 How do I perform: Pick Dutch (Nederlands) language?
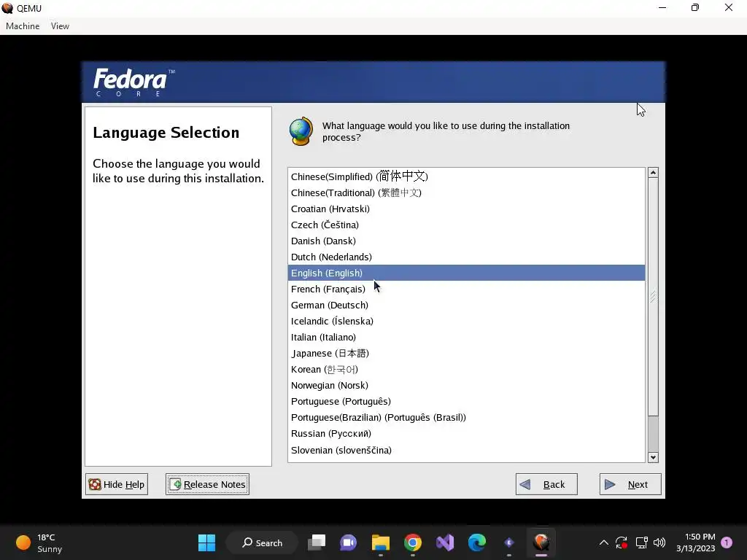(466, 257)
